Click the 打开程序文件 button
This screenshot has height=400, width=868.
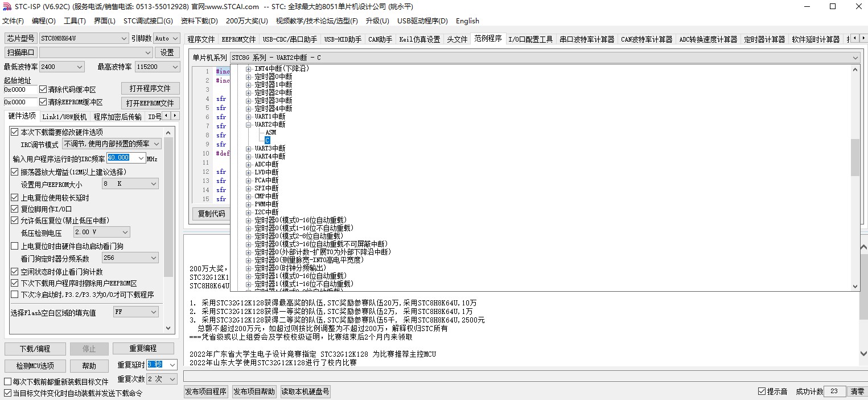click(x=150, y=89)
